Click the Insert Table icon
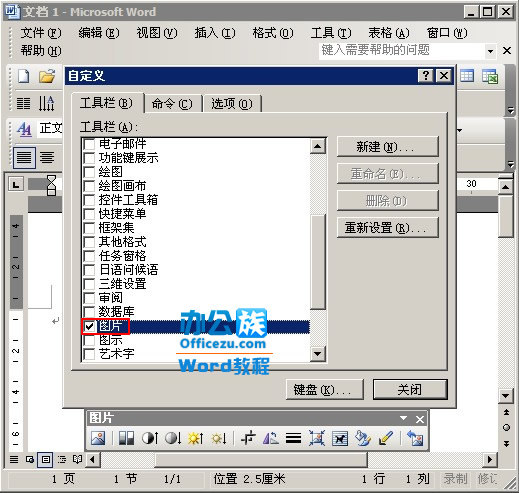Viewport: 519px width, 493px height. tap(467, 76)
